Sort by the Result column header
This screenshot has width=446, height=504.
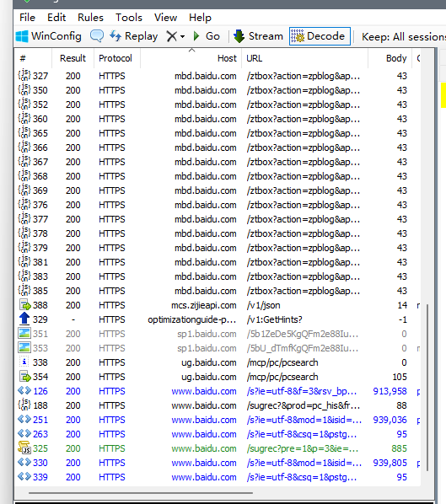tap(73, 58)
